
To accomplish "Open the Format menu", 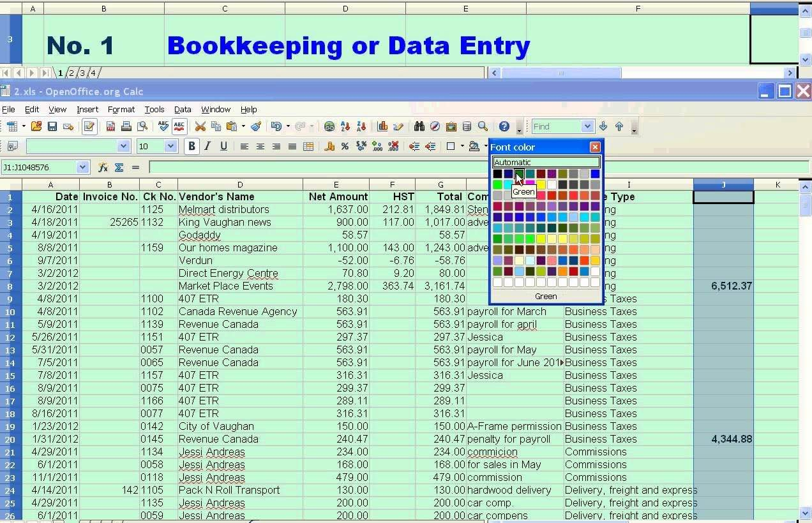I will tap(121, 109).
